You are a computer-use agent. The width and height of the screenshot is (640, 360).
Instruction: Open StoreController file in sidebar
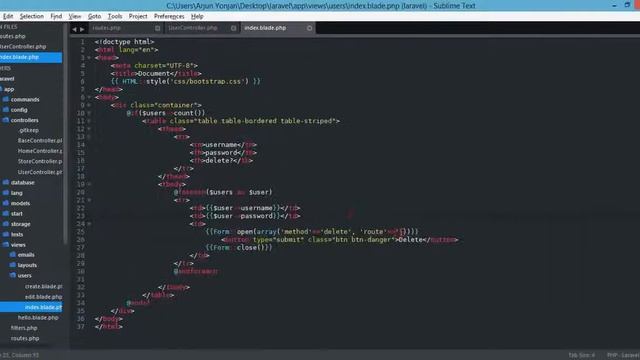coord(40,162)
